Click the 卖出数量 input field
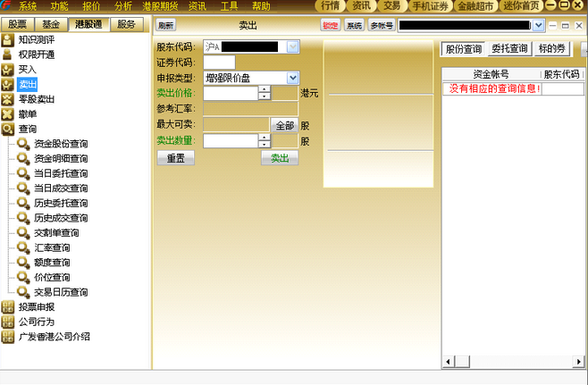Screen dimensions: 588x385 tap(231, 141)
